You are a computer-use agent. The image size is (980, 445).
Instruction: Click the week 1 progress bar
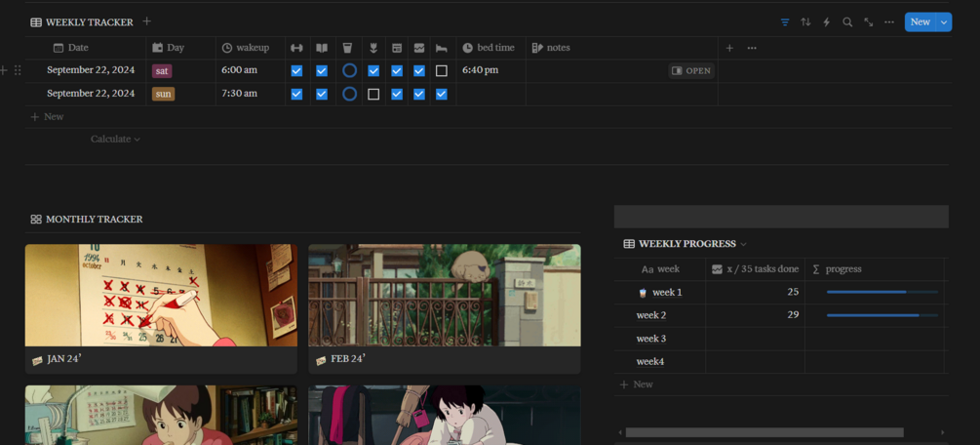tap(882, 292)
